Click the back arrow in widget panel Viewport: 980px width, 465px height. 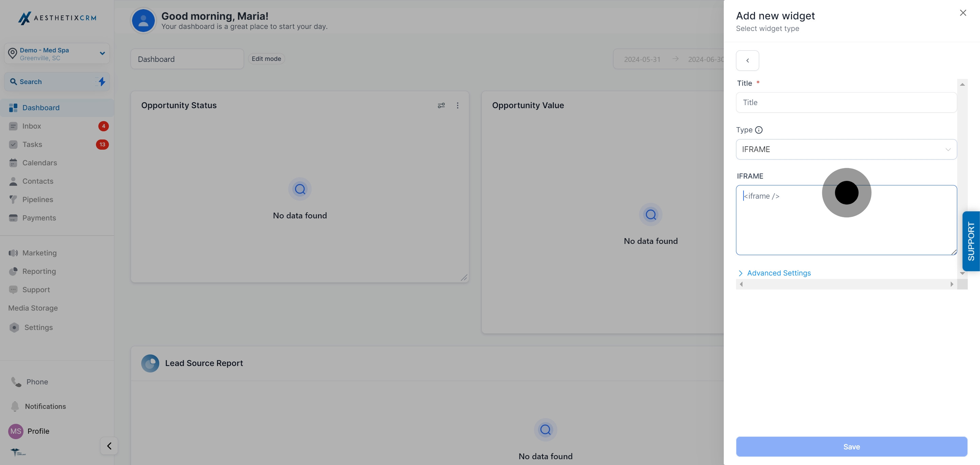(x=747, y=61)
